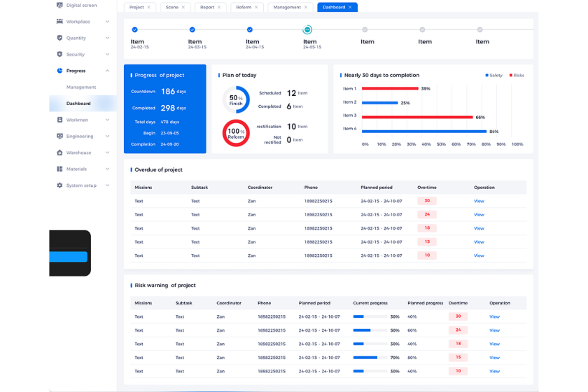The height and width of the screenshot is (392, 588).
Task: Toggle the Safety legend in chart
Action: coord(493,75)
